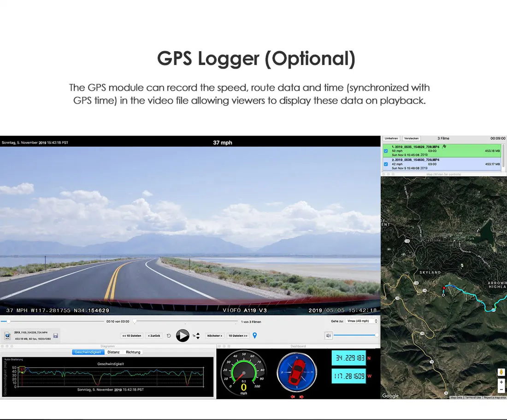Click the floppy disk save icon

56,336
